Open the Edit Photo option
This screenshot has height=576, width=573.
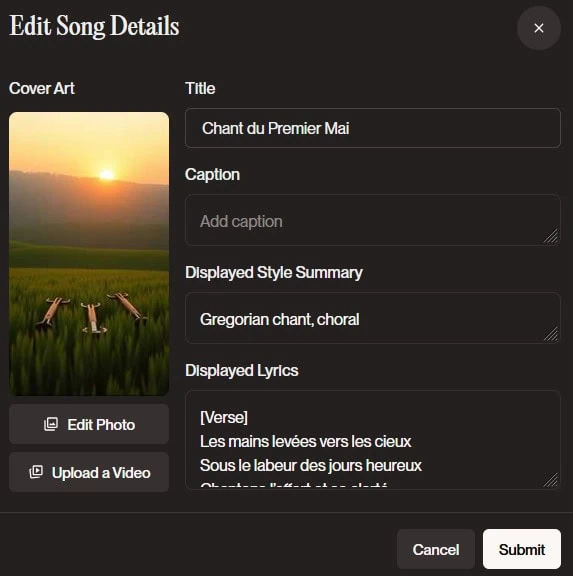[89, 424]
